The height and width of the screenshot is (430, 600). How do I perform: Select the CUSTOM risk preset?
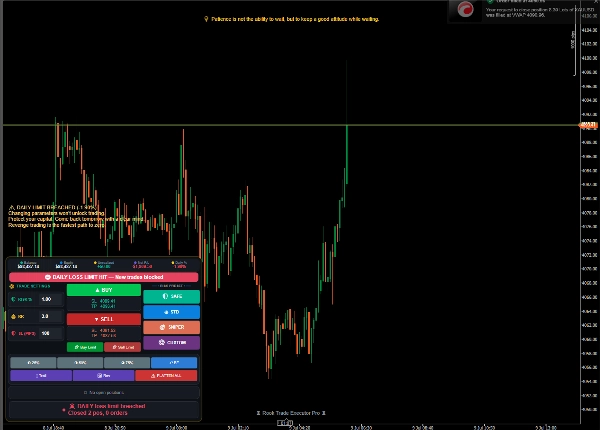coord(171,342)
